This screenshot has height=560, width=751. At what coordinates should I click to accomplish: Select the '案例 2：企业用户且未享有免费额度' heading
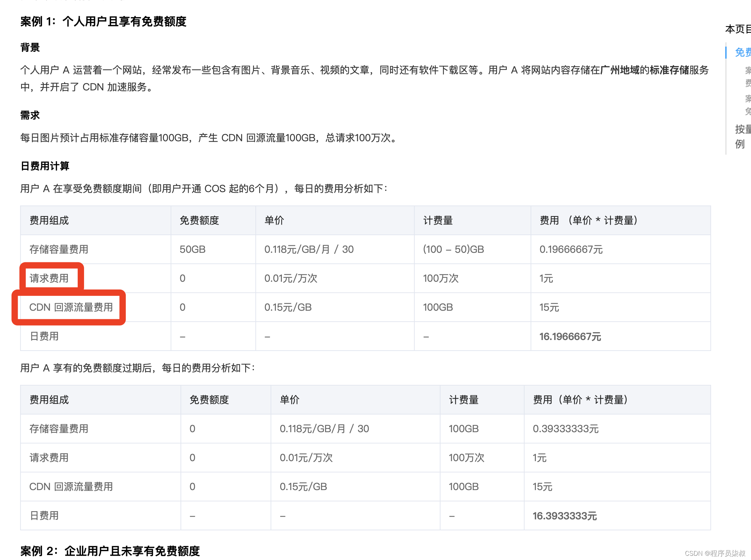pos(110,550)
